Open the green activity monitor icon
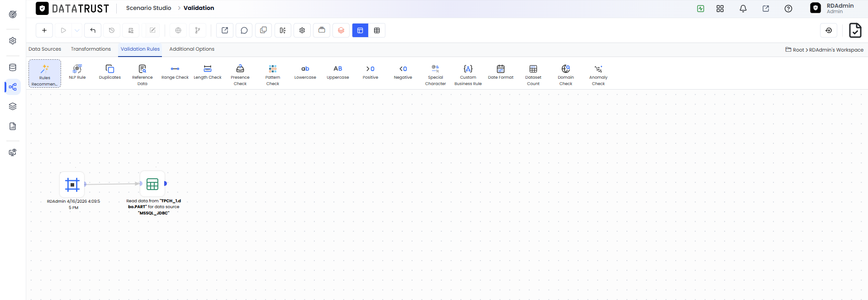Screen dimensions: 868x300 701,9
